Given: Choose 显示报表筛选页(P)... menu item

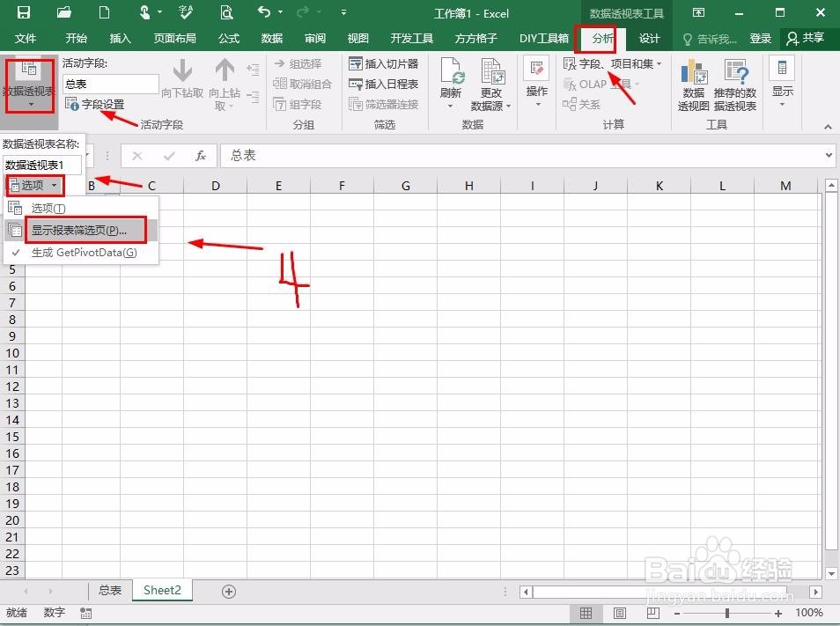Looking at the screenshot, I should coord(81,231).
